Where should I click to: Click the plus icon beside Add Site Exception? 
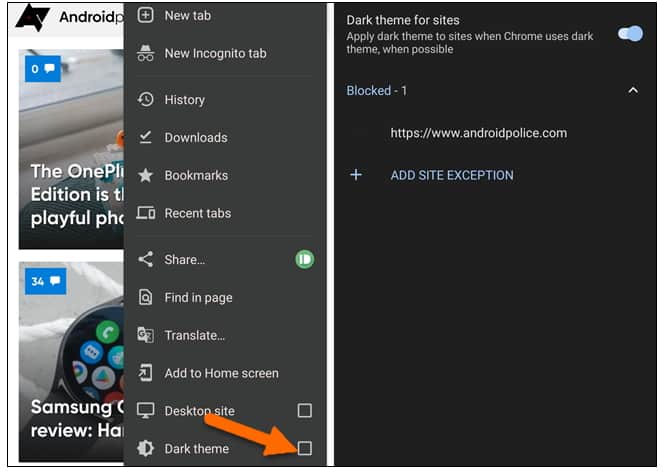(356, 175)
